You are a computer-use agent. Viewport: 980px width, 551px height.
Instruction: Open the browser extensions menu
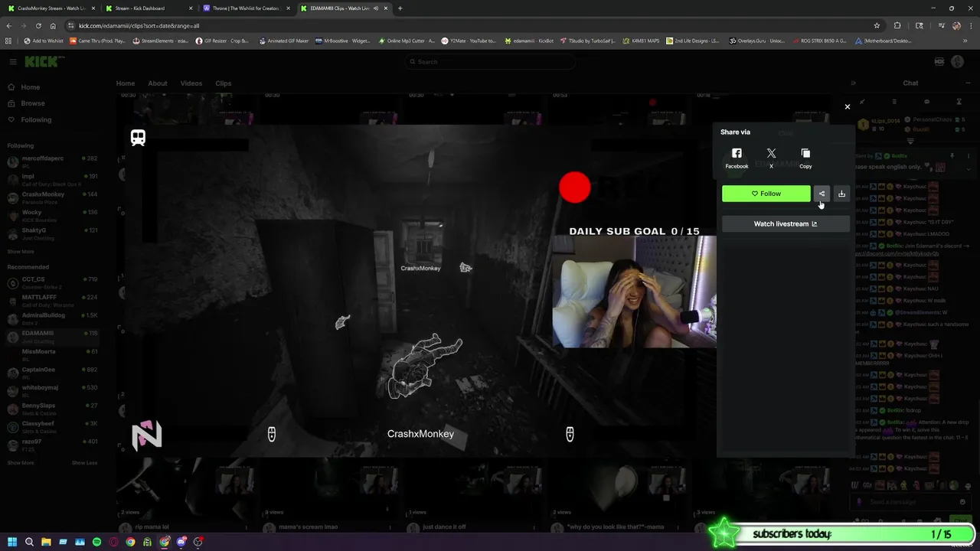(x=897, y=25)
